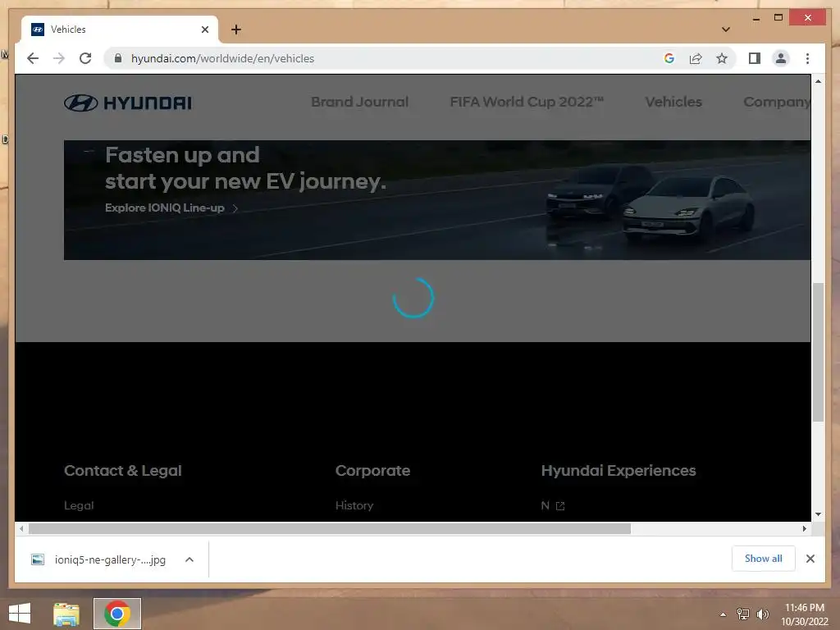The image size is (840, 630).
Task: Go back to the previous page
Action: (33, 58)
